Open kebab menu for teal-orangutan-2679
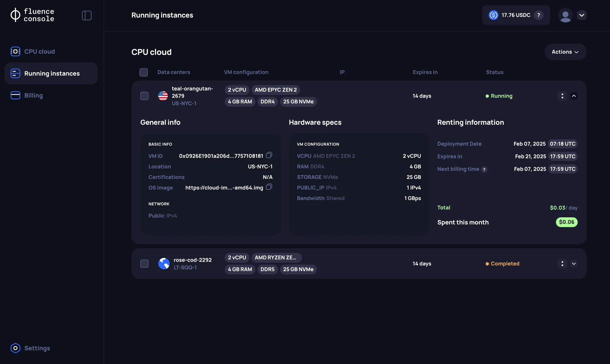Viewport: 610px width, 364px height. click(x=562, y=96)
